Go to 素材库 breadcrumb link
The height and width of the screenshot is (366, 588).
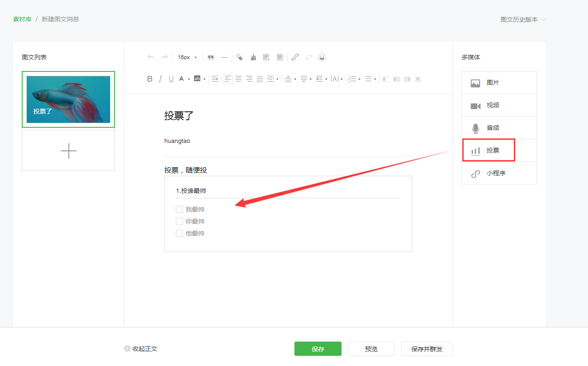tap(22, 19)
